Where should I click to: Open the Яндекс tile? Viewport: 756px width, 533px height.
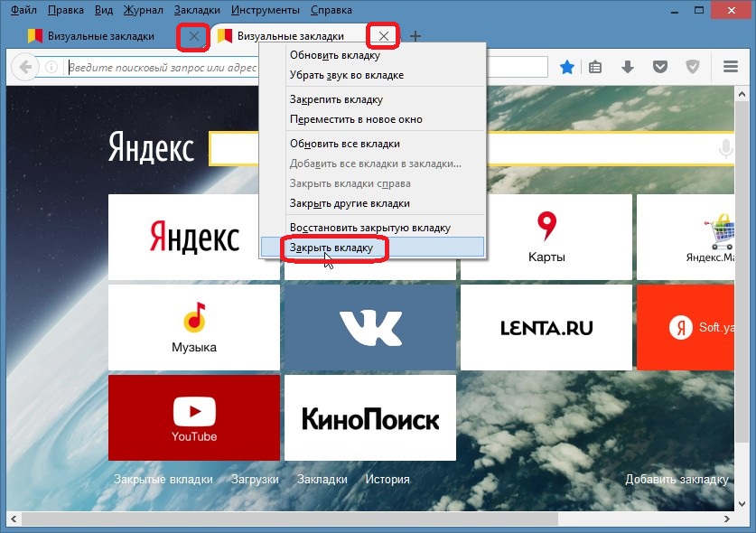194,237
